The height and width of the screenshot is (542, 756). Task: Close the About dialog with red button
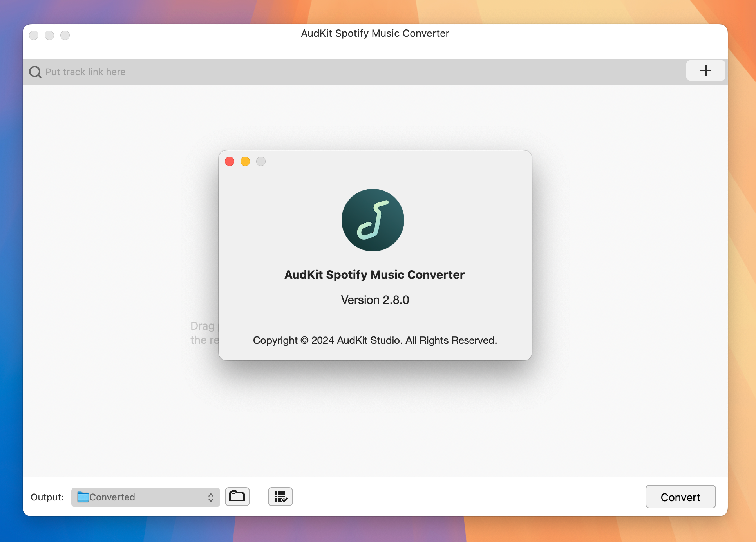pyautogui.click(x=230, y=161)
